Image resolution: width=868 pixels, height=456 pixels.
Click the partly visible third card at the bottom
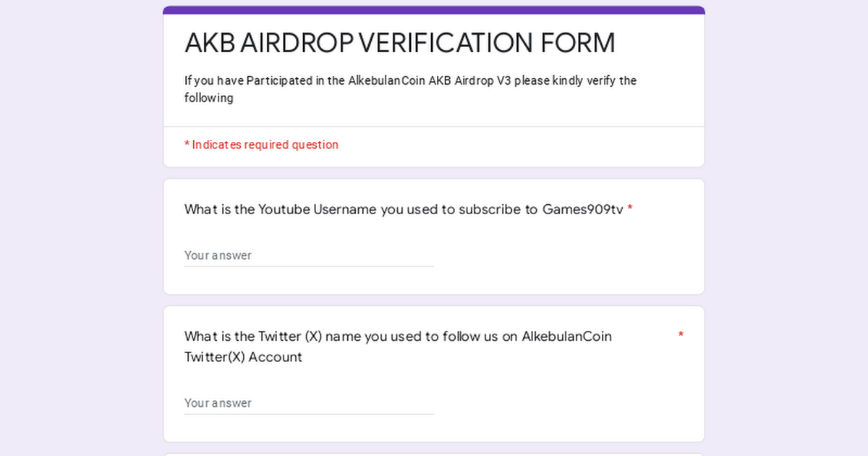[434, 455]
